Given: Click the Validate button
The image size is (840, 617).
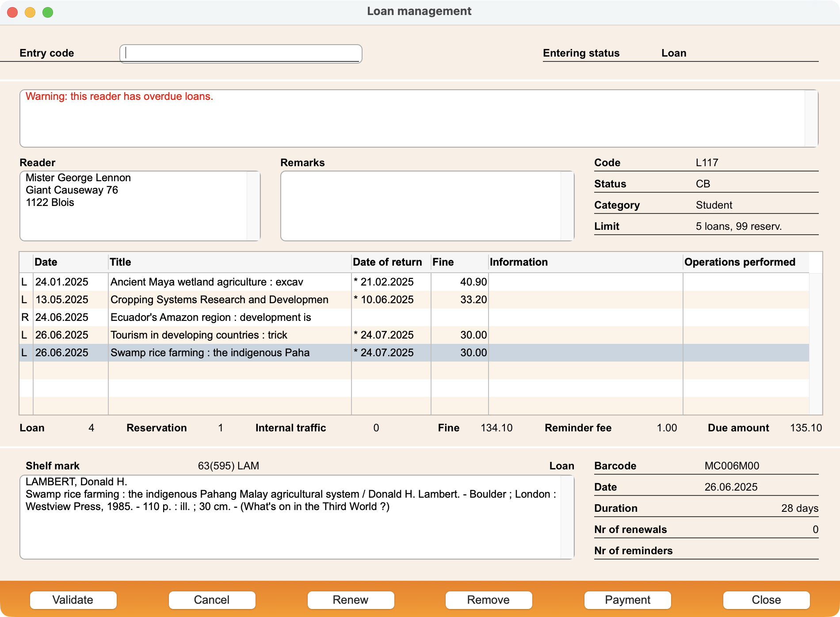Looking at the screenshot, I should point(73,600).
